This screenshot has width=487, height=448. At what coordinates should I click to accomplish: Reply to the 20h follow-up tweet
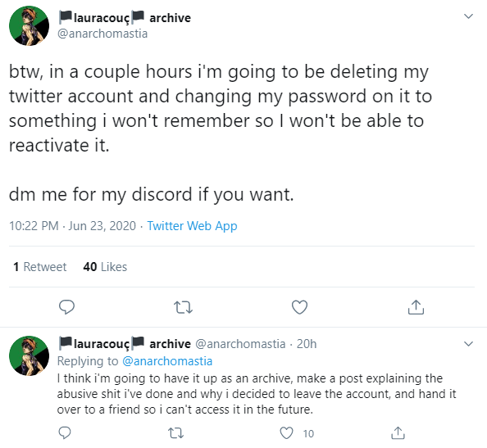[65, 432]
